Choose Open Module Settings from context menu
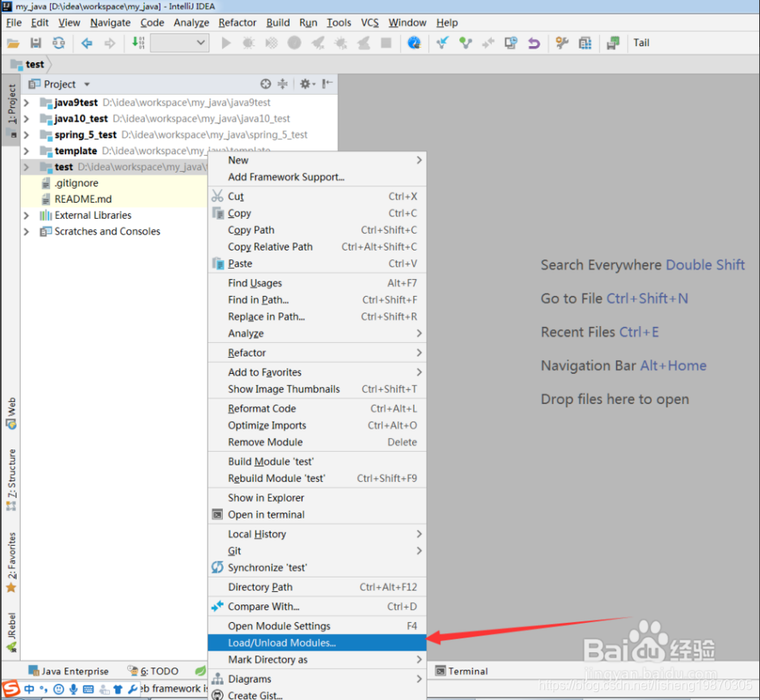 pyautogui.click(x=317, y=626)
